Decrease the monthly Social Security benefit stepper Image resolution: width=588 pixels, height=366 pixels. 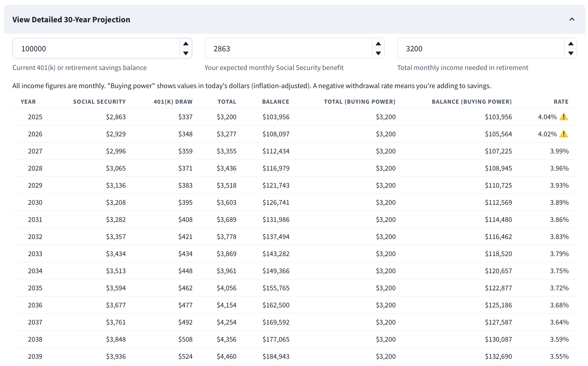point(378,53)
